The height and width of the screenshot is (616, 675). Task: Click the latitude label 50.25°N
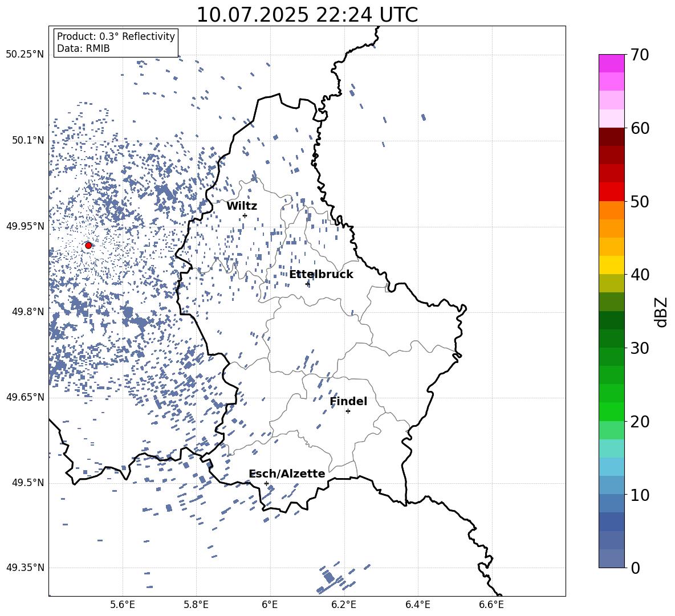pos(25,55)
